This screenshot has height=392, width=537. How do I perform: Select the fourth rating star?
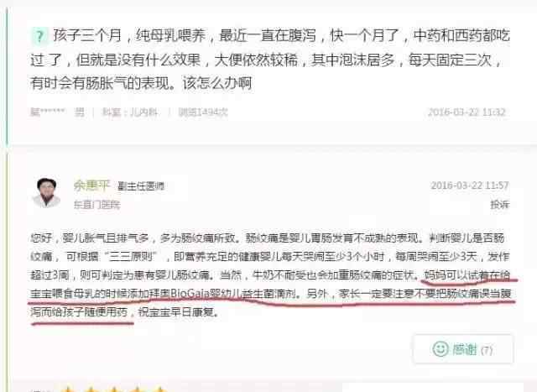click(137, 389)
